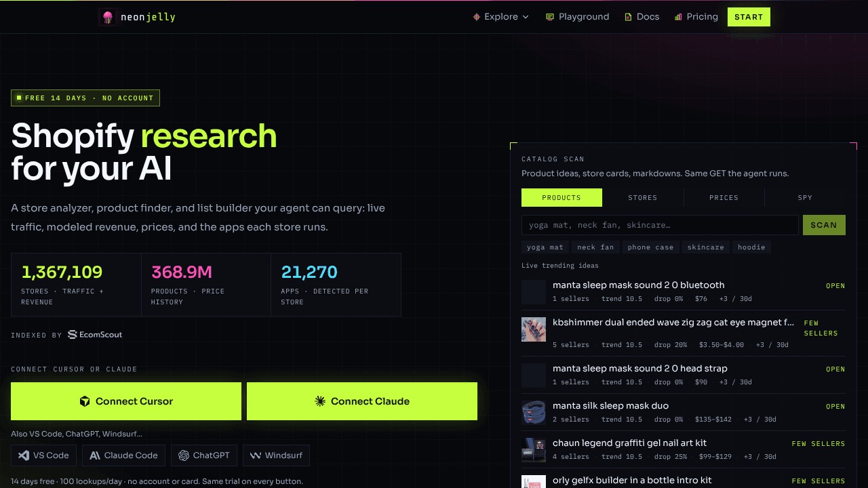The height and width of the screenshot is (488, 868).
Task: Click the VS Code logo icon
Action: point(24,455)
